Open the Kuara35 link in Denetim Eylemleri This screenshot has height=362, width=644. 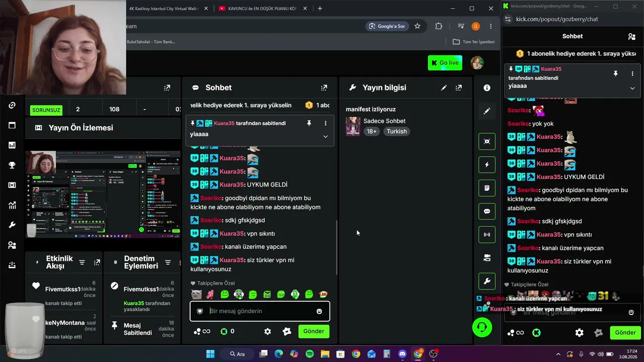click(x=134, y=303)
